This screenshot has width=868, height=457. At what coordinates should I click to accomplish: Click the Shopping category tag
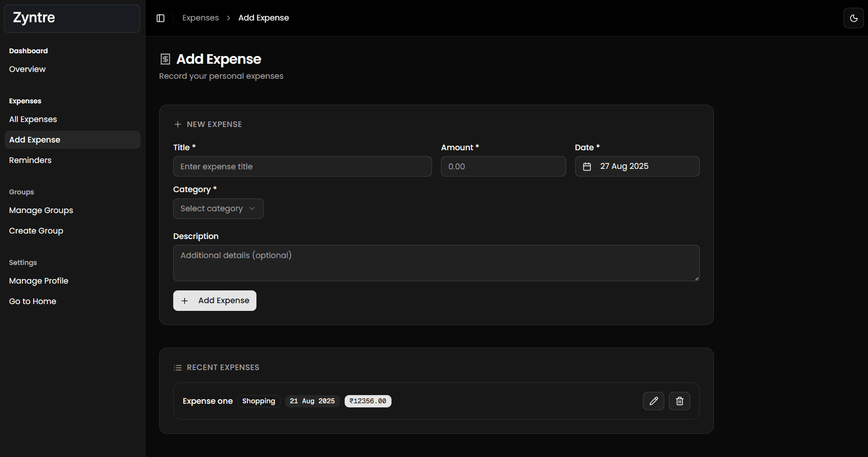pos(258,401)
